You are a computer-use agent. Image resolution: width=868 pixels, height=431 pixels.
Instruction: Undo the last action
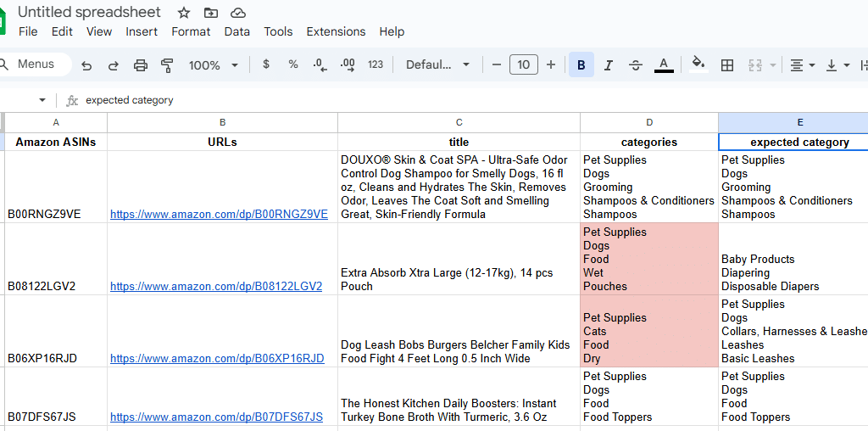tap(86, 65)
